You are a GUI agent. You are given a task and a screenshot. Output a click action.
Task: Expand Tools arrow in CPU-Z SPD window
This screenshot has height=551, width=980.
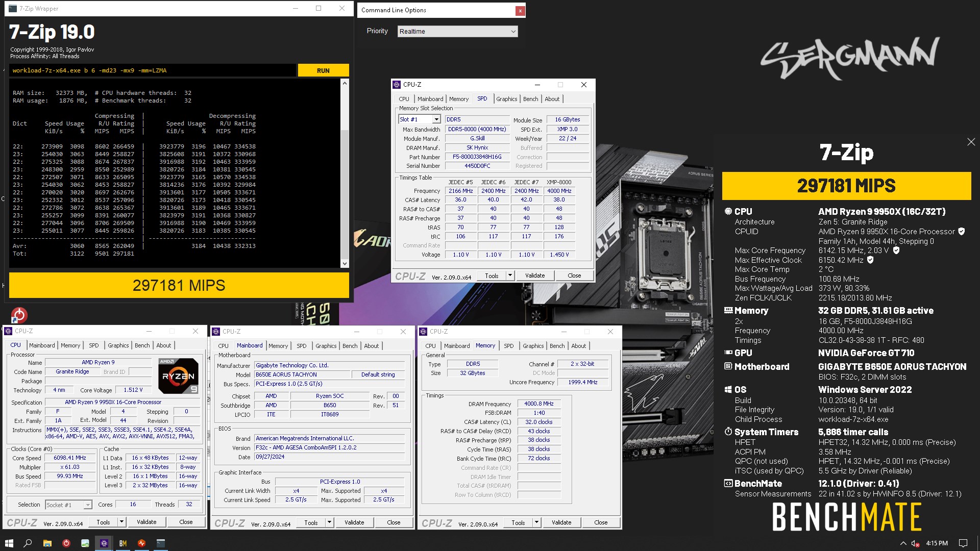pos(509,275)
